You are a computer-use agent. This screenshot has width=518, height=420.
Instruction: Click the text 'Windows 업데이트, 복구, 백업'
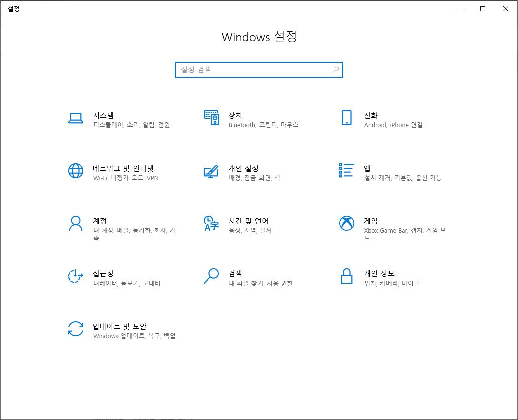(x=134, y=336)
